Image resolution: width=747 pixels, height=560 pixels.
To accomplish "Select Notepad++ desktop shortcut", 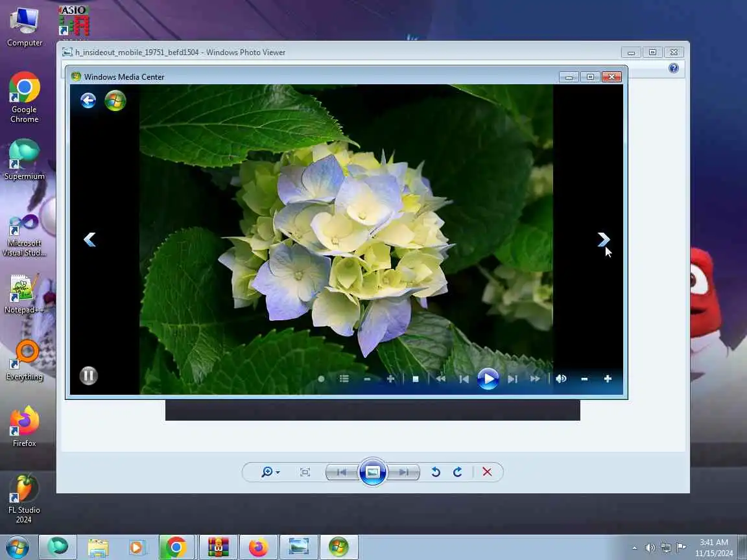I will click(x=24, y=294).
